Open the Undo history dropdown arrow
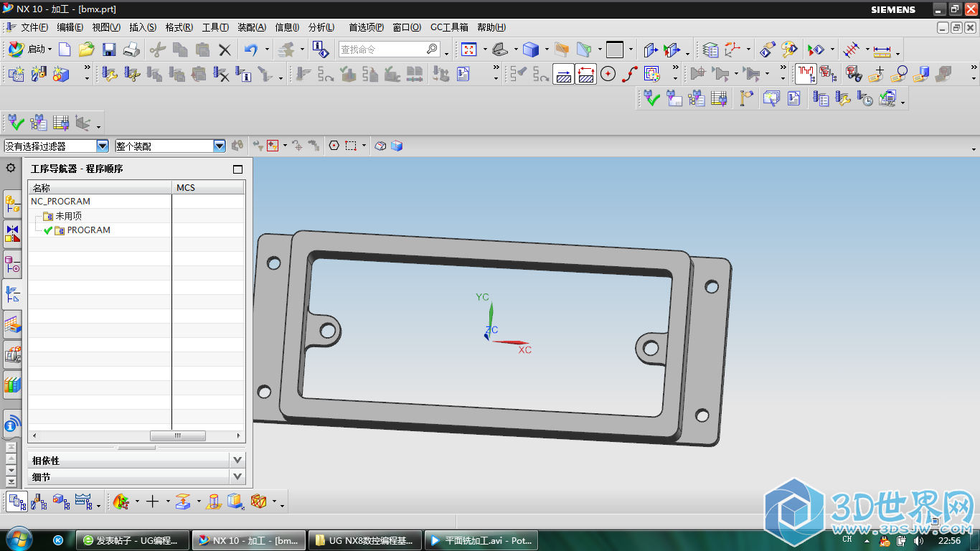The height and width of the screenshot is (551, 980). tap(268, 50)
